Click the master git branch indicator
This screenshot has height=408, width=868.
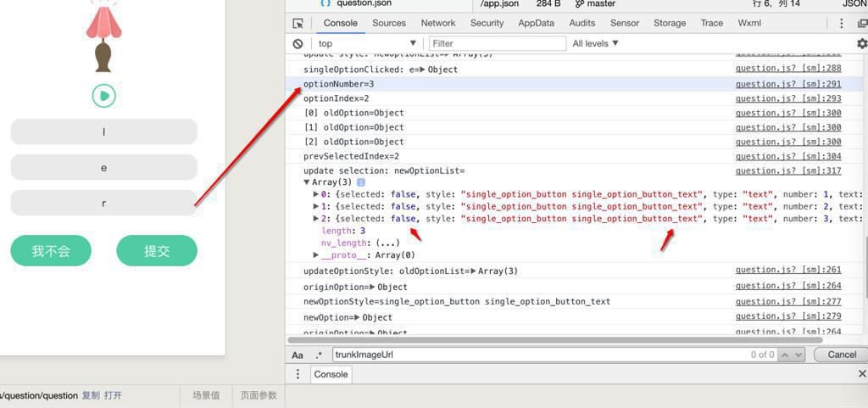(x=594, y=3)
